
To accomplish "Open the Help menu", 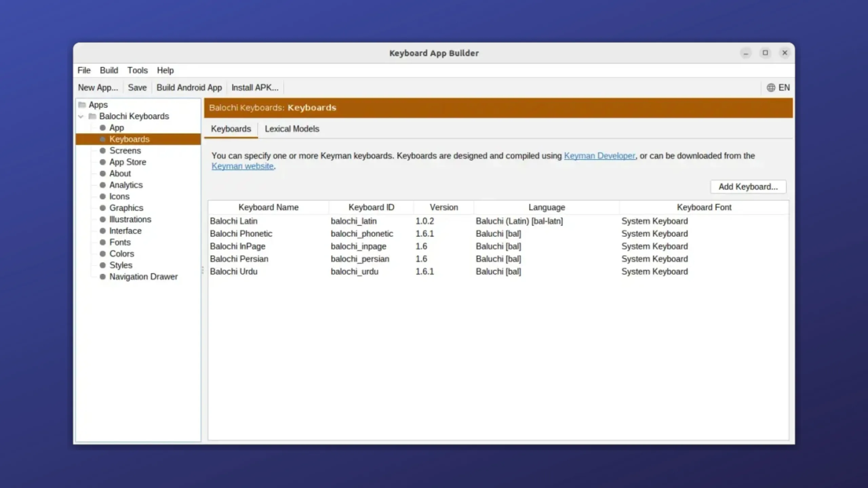I will pos(165,70).
